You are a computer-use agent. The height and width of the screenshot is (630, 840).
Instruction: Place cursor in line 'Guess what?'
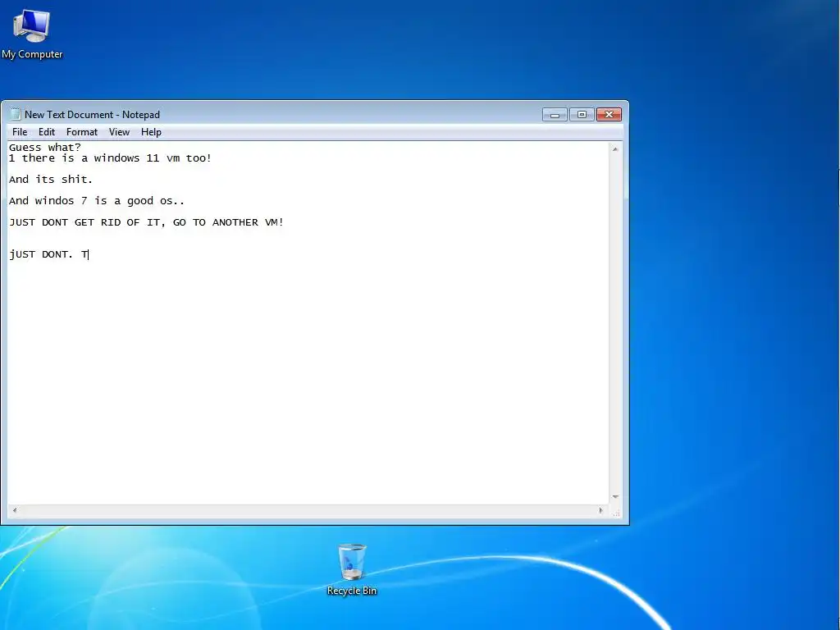pos(45,148)
